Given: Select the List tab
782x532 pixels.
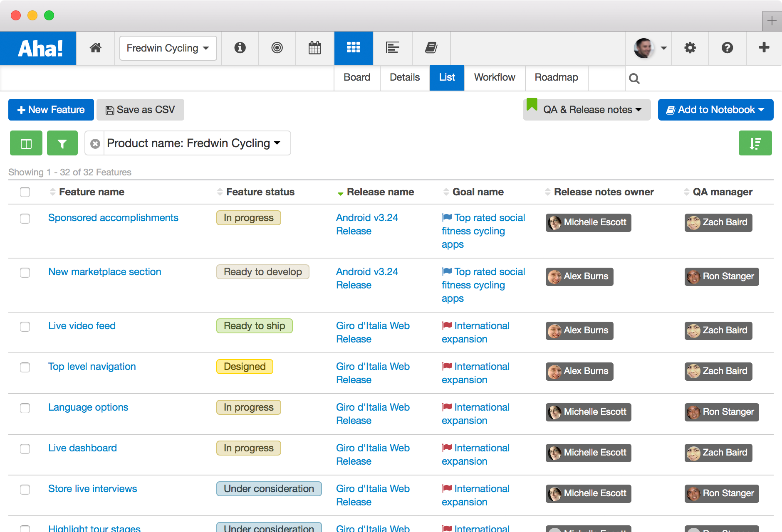Looking at the screenshot, I should click(447, 77).
